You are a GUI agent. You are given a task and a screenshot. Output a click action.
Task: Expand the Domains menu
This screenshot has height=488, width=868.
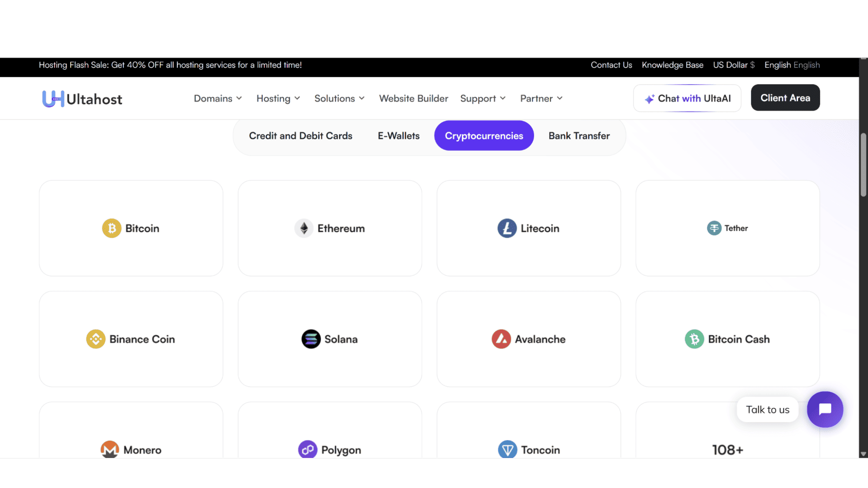click(x=218, y=98)
